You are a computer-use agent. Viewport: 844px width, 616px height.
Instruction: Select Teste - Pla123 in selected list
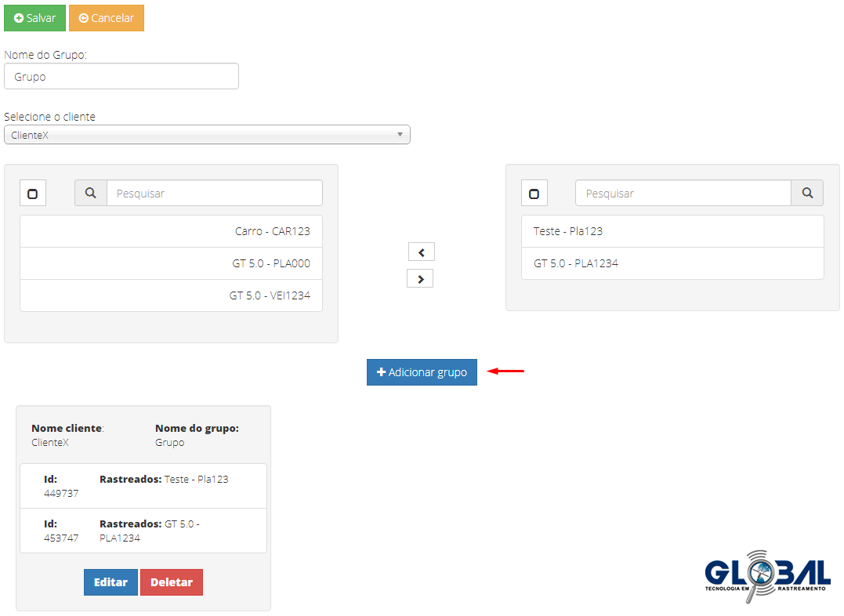pos(672,231)
